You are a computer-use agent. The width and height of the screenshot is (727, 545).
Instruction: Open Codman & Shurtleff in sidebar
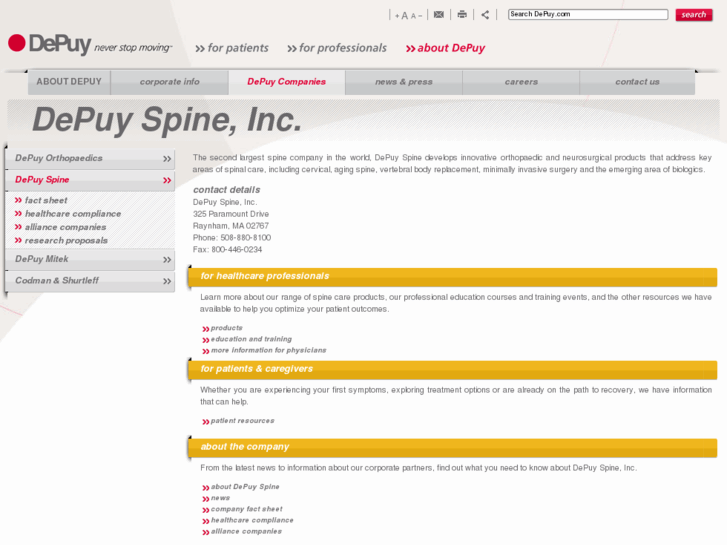point(57,280)
